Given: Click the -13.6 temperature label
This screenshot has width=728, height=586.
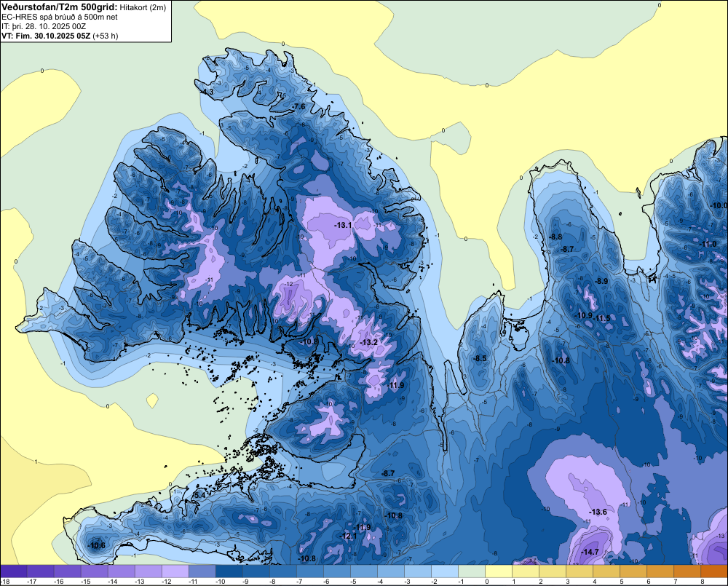Looking at the screenshot, I should point(598,512).
